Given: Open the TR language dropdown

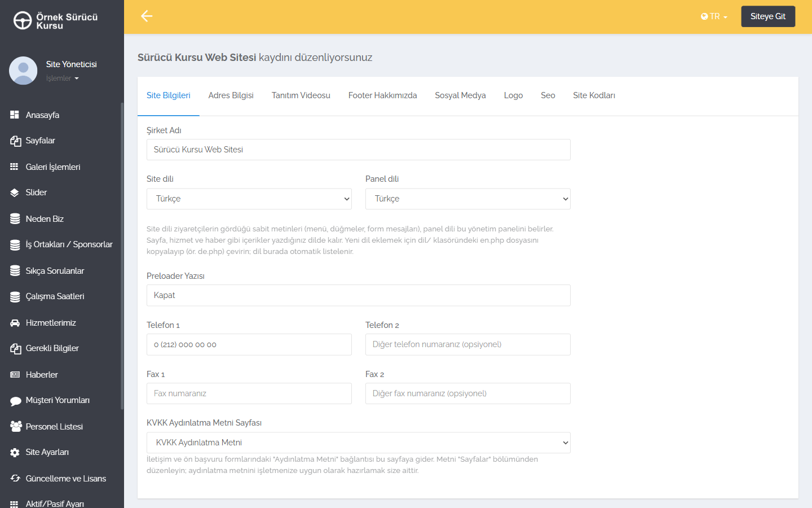Looking at the screenshot, I should click(714, 16).
